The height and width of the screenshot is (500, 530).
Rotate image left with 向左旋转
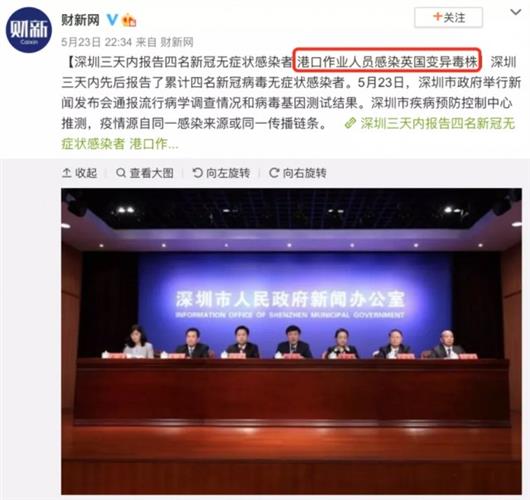(x=221, y=173)
